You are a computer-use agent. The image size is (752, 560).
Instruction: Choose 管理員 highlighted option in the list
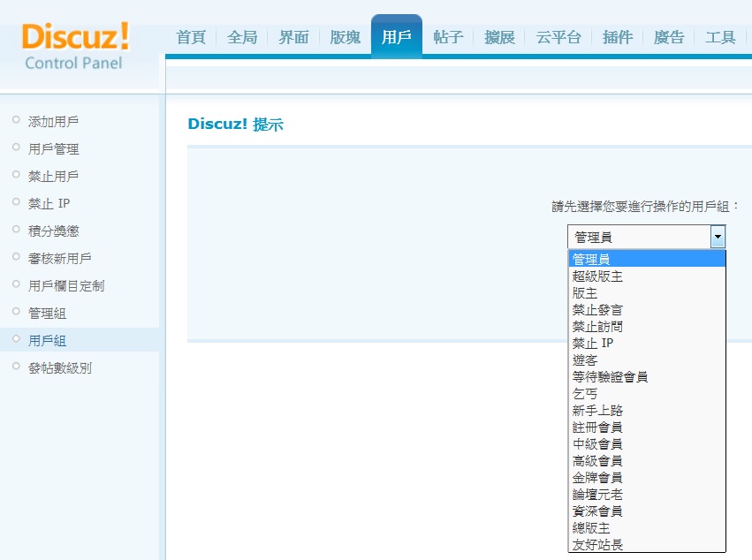pyautogui.click(x=647, y=260)
